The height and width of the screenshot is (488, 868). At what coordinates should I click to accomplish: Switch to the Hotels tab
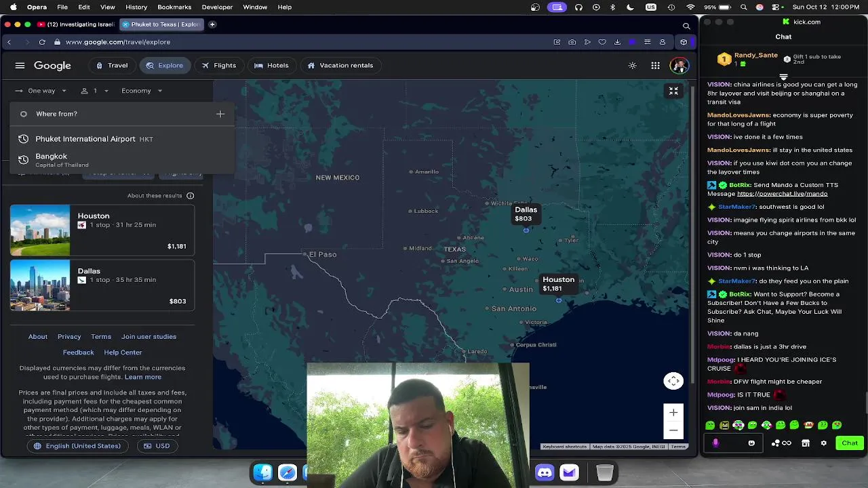[x=271, y=66]
